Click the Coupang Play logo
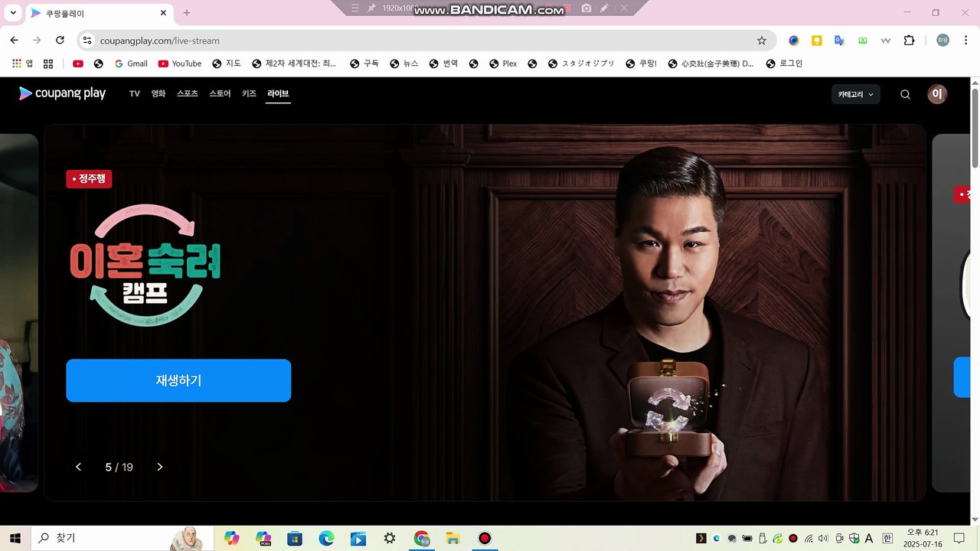This screenshot has height=551, width=980. click(62, 93)
